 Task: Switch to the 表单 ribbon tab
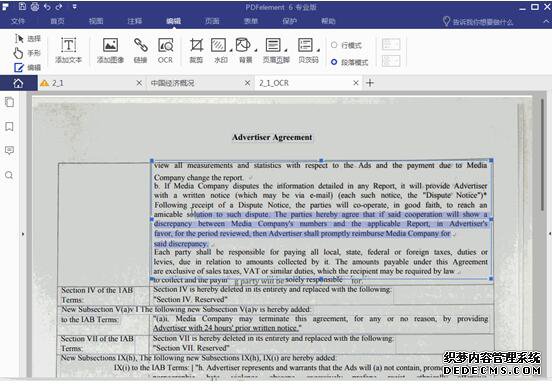(x=251, y=21)
